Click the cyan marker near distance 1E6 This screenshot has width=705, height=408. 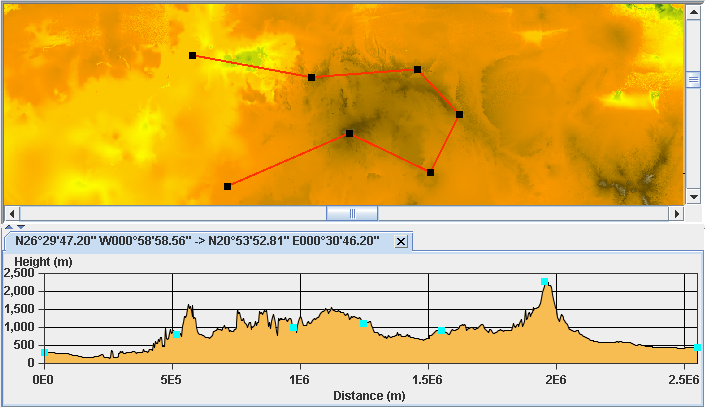(x=293, y=327)
